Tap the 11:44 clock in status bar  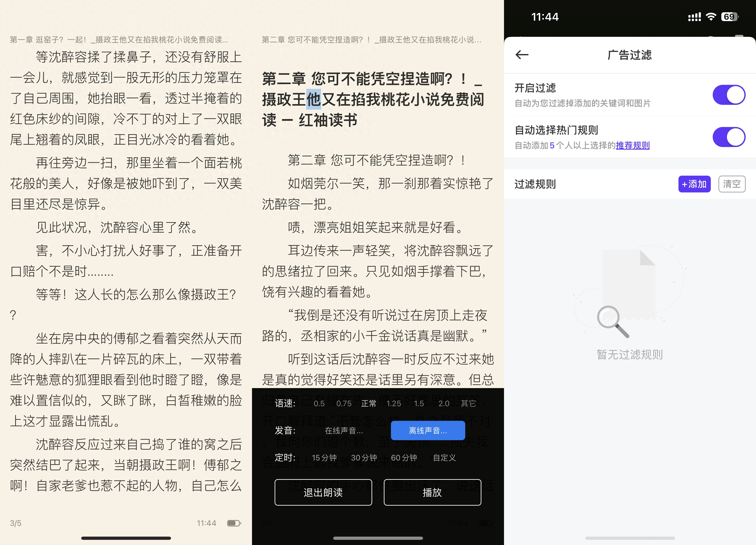(545, 17)
